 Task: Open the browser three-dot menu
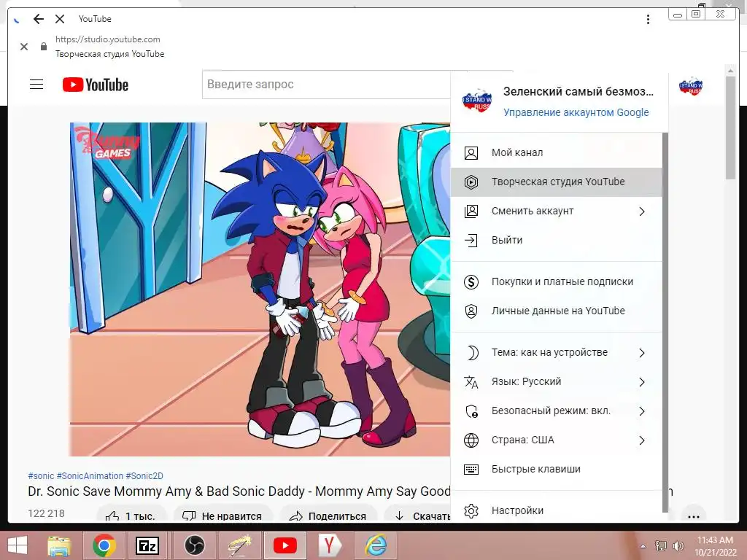point(648,19)
